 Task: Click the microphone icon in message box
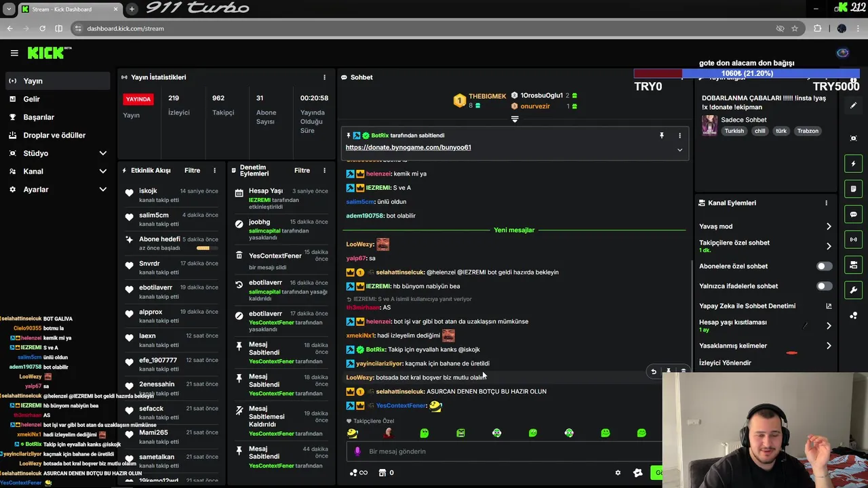pos(357,451)
